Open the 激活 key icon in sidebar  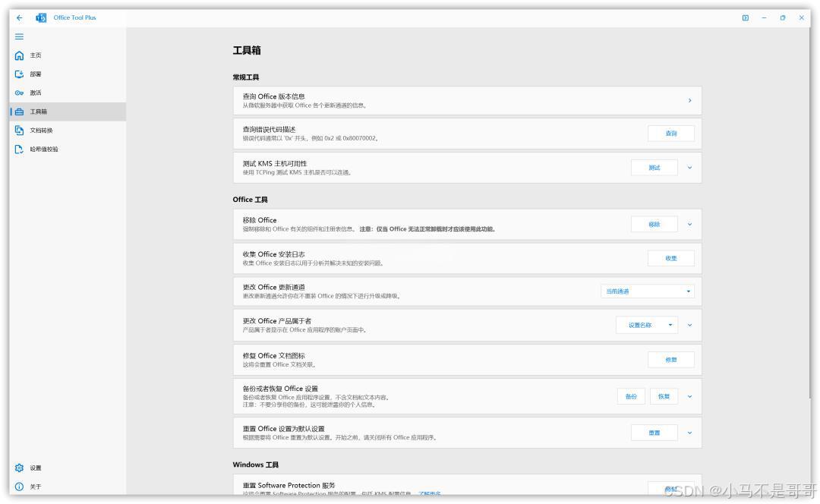click(19, 93)
